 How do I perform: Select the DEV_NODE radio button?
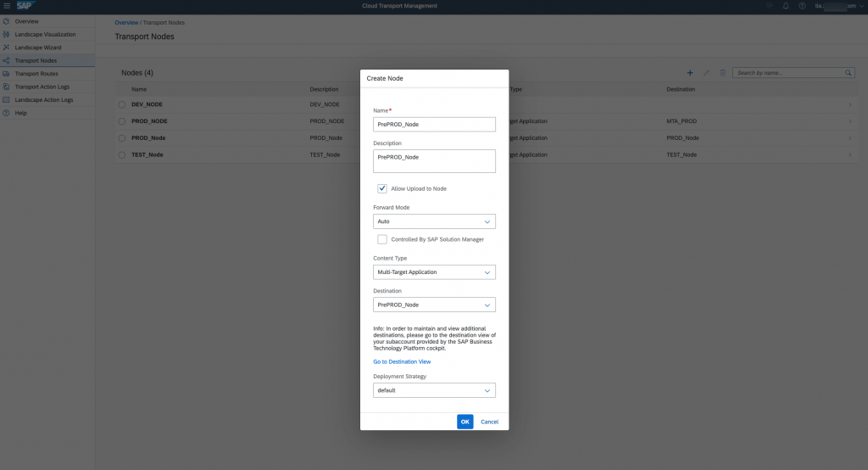click(x=122, y=104)
